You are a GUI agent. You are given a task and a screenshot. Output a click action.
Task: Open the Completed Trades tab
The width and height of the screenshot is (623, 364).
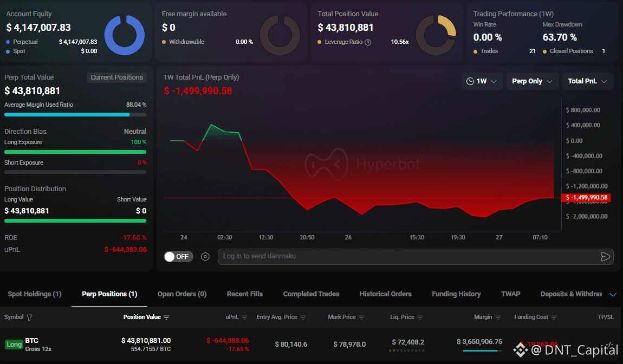pyautogui.click(x=311, y=294)
